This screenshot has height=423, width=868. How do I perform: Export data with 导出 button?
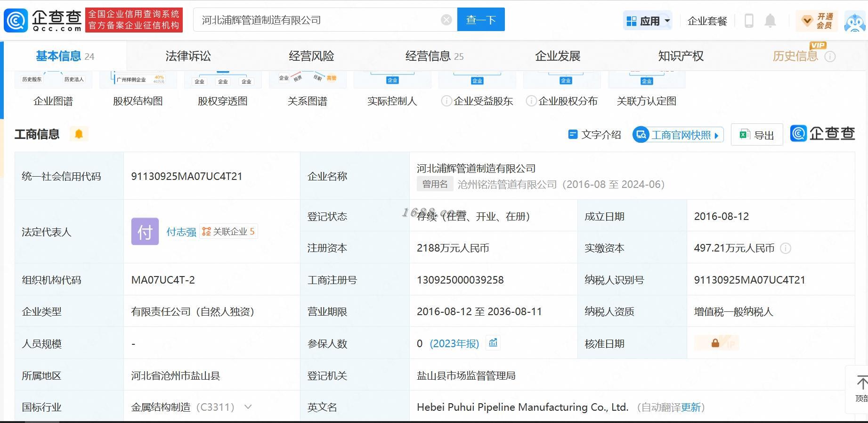pos(757,135)
